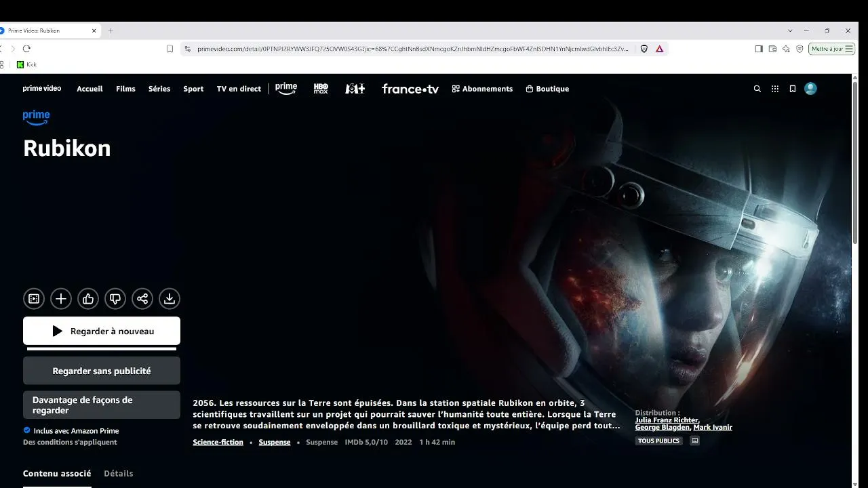Open the Leo AI sparkle icon

coord(786,49)
